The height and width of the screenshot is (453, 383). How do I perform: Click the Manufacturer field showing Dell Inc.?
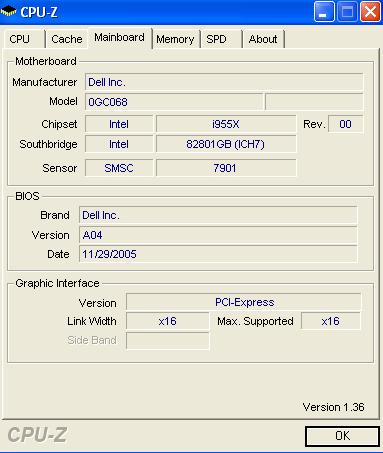pyautogui.click(x=224, y=82)
